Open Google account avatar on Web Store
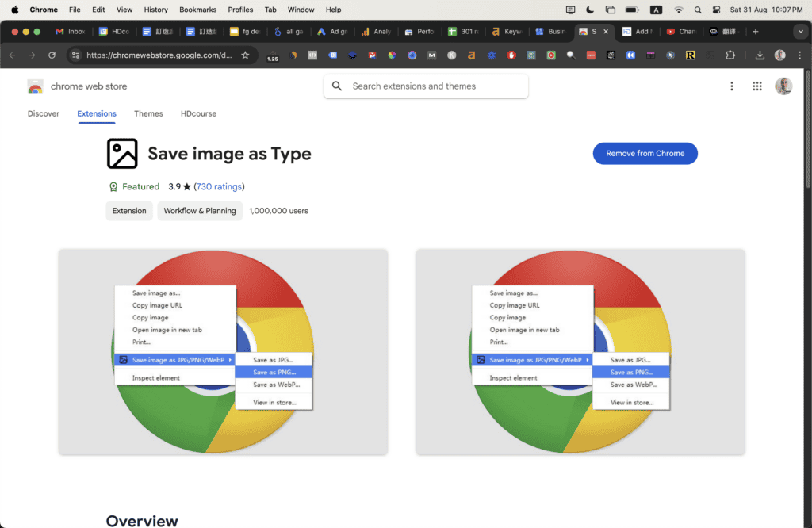Viewport: 812px width, 528px height. (x=783, y=86)
